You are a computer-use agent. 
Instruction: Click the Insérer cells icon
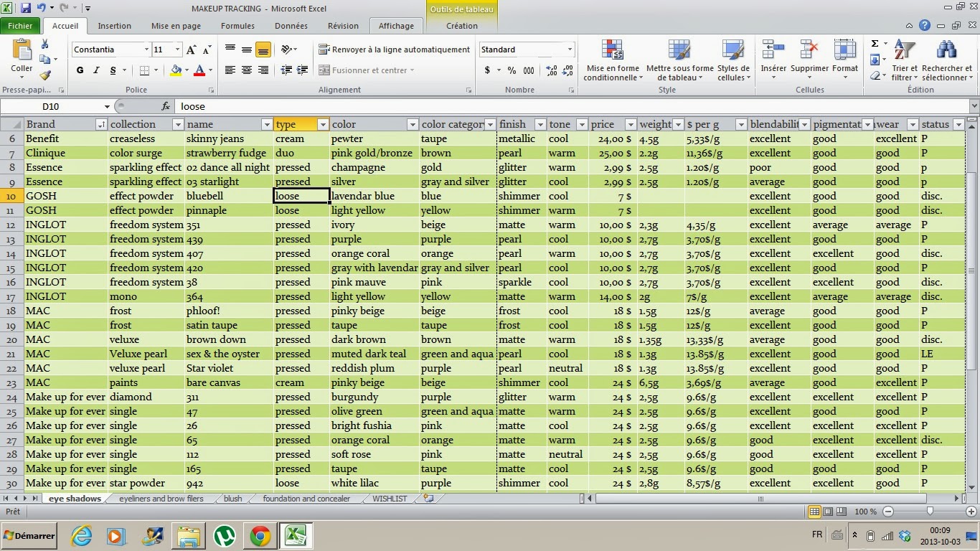click(x=773, y=50)
